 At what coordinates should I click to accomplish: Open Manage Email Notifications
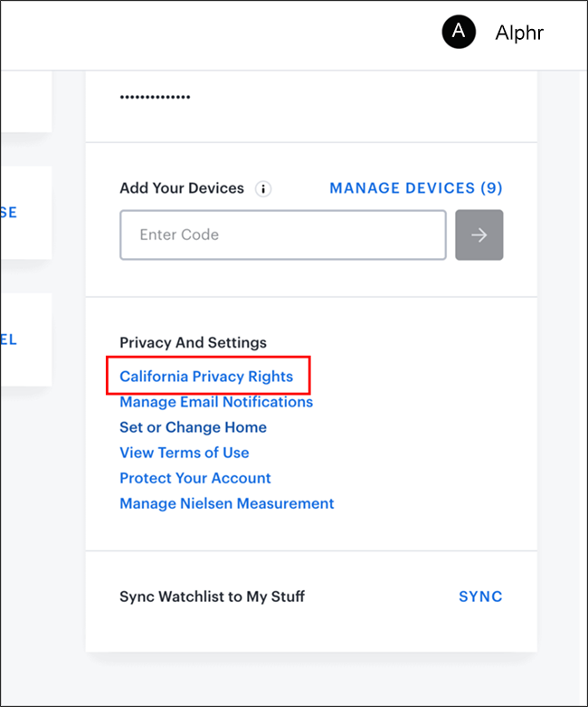point(216,402)
